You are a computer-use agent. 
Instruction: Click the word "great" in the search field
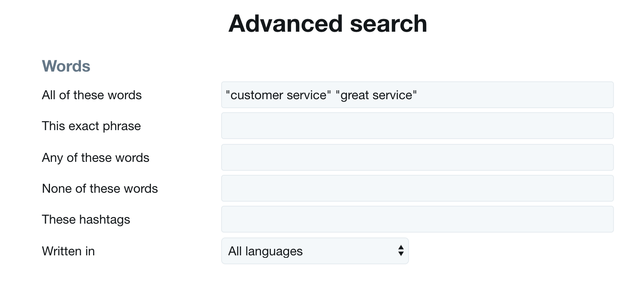coord(355,95)
